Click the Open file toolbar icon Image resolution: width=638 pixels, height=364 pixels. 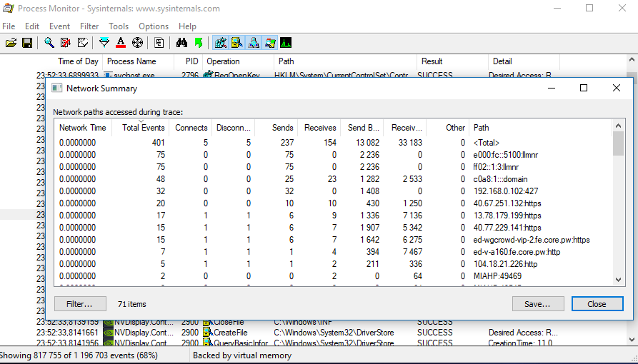[x=11, y=43]
